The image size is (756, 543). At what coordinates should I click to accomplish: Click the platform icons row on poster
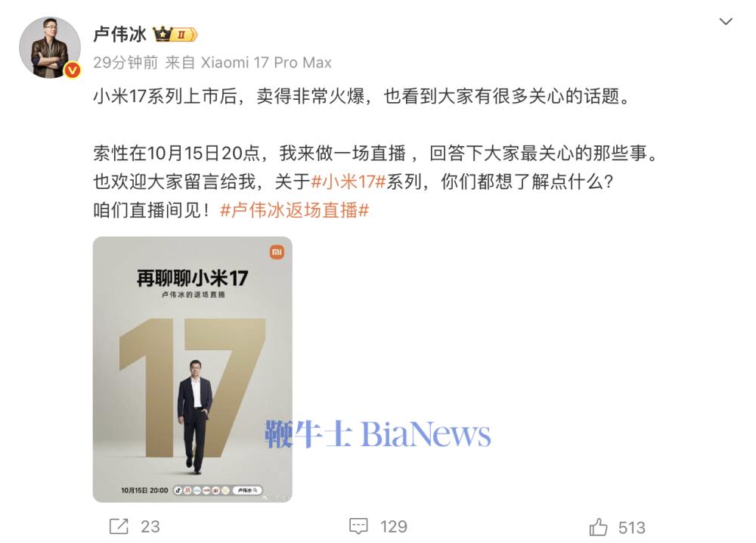click(x=202, y=490)
